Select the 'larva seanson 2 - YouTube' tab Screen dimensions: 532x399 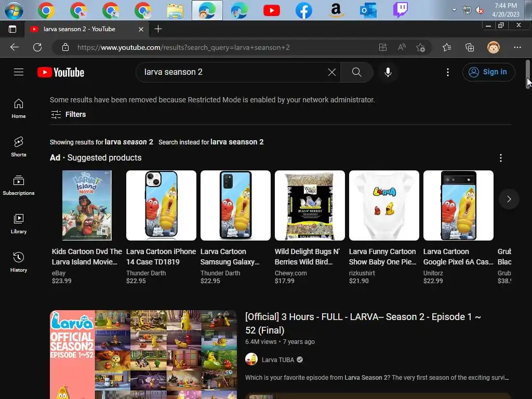click(87, 29)
